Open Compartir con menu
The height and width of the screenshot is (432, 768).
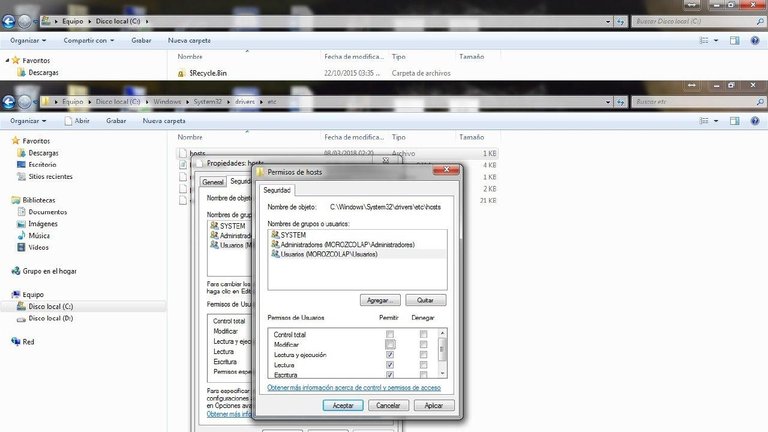[x=89, y=40]
